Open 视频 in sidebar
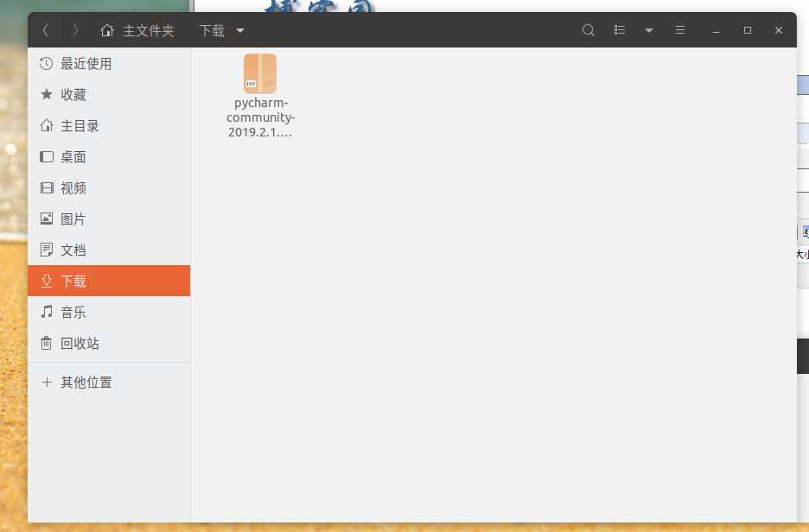 click(109, 187)
